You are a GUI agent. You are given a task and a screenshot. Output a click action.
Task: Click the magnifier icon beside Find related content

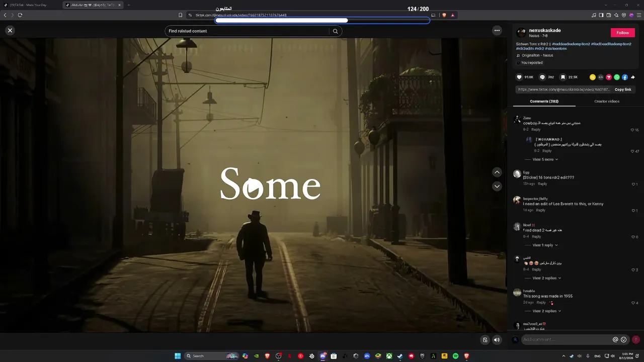336,31
